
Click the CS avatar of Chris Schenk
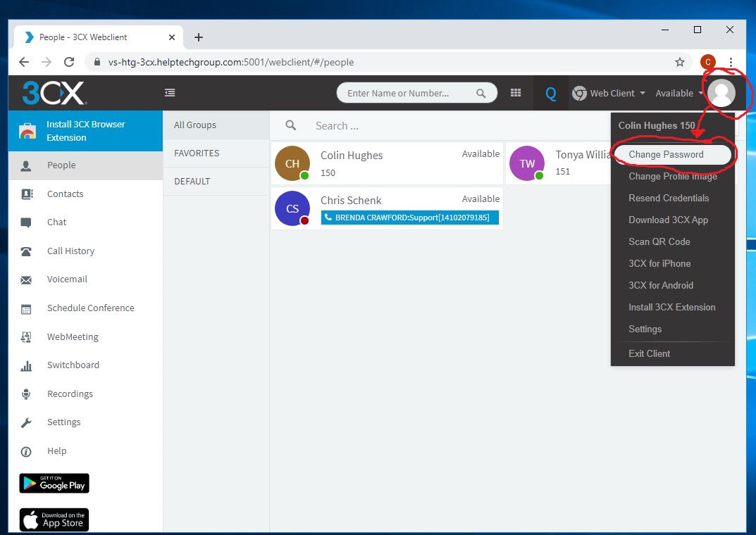pyautogui.click(x=292, y=208)
